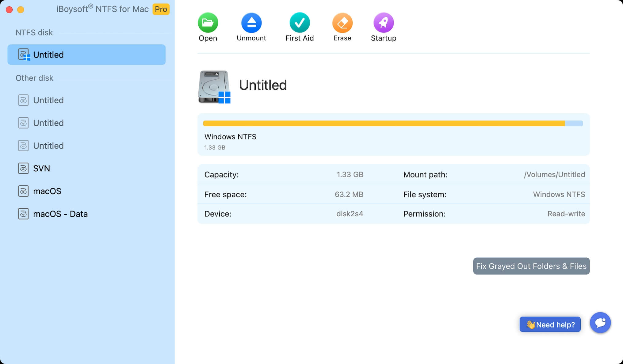Run First Aid checkmark icon

point(299,23)
